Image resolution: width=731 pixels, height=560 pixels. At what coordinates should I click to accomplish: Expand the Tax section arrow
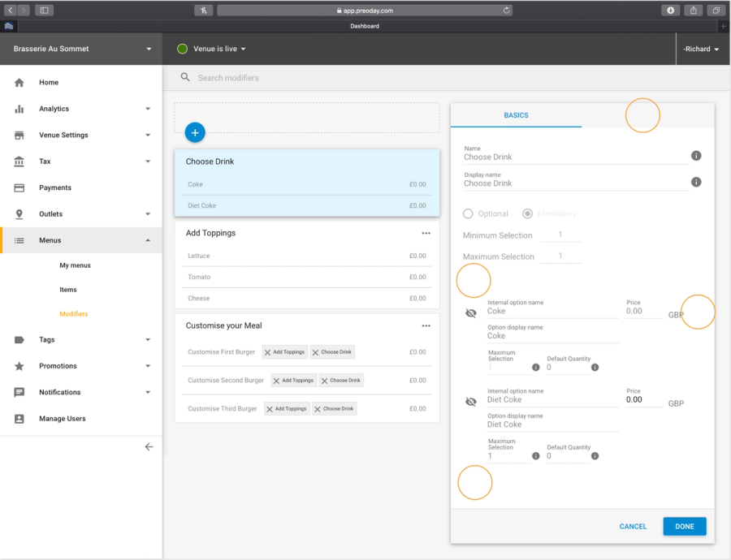point(148,162)
